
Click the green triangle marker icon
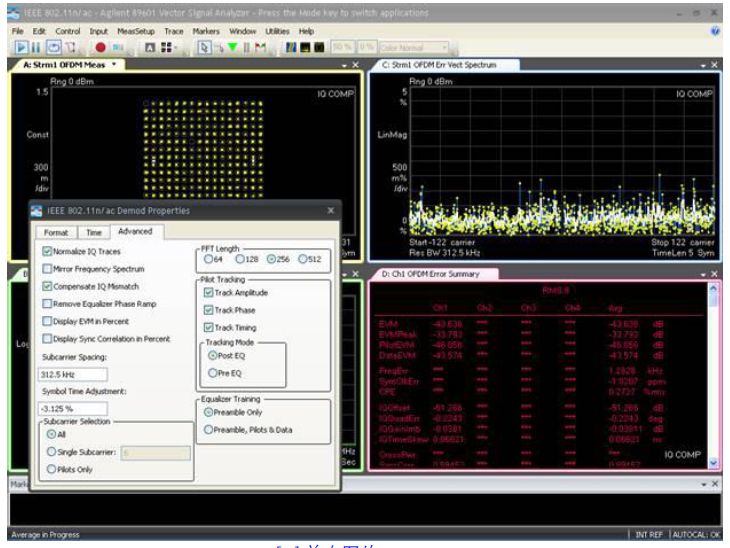pyautogui.click(x=233, y=47)
